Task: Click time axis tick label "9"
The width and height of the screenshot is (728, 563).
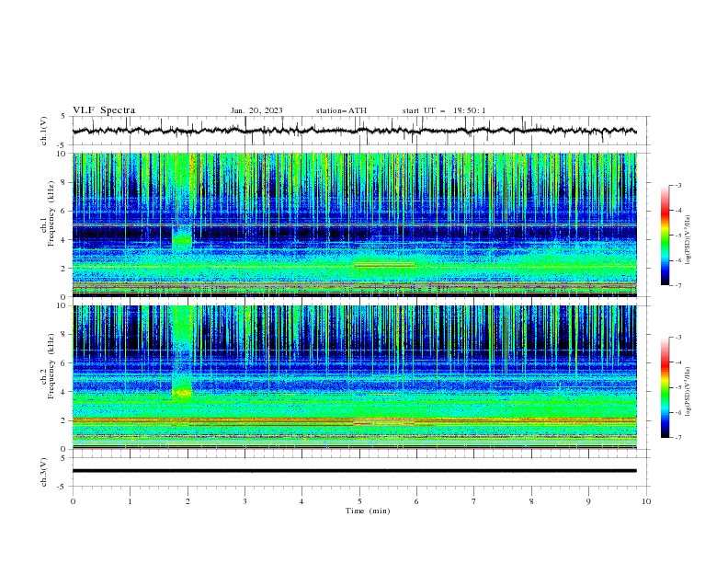Action: [x=588, y=501]
